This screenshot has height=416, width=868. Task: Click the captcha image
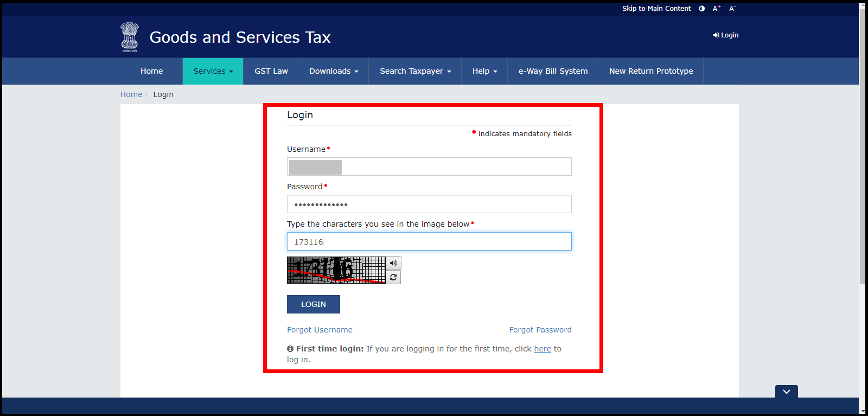click(x=336, y=270)
